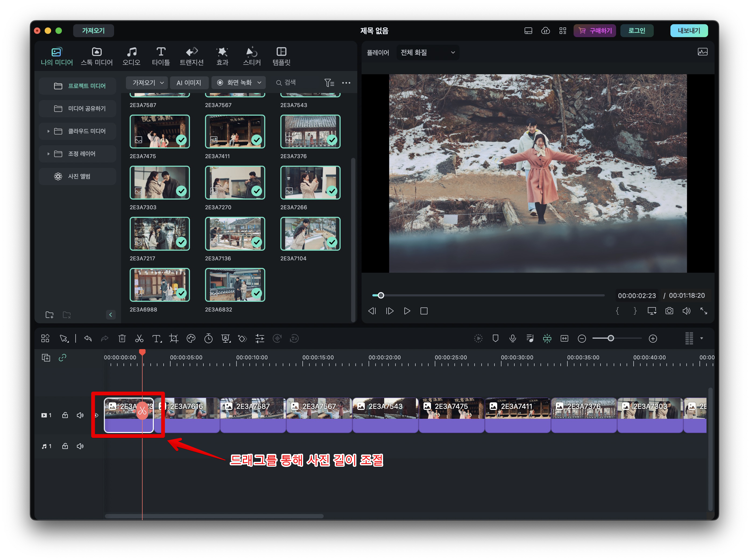The height and width of the screenshot is (560, 749).
Task: Select the crop tool in timeline toolbar
Action: coord(174,338)
